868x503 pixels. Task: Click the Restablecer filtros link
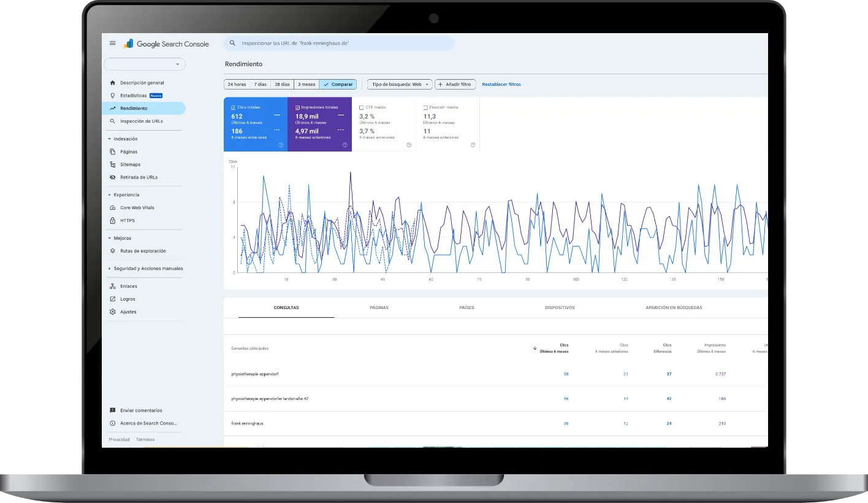pos(501,85)
